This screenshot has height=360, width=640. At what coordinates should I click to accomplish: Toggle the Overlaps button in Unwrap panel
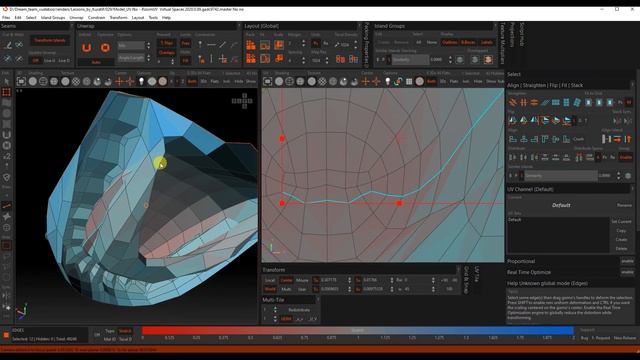pyautogui.click(x=166, y=53)
